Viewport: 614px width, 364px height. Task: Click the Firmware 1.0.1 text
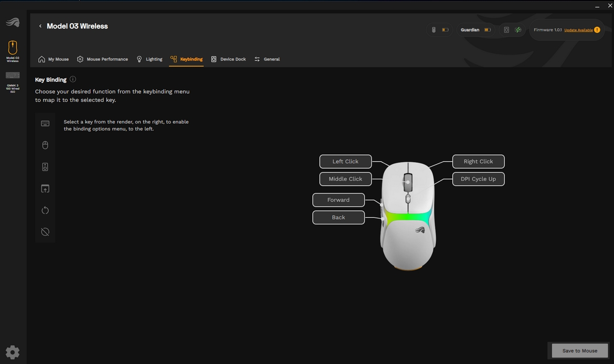(x=547, y=30)
